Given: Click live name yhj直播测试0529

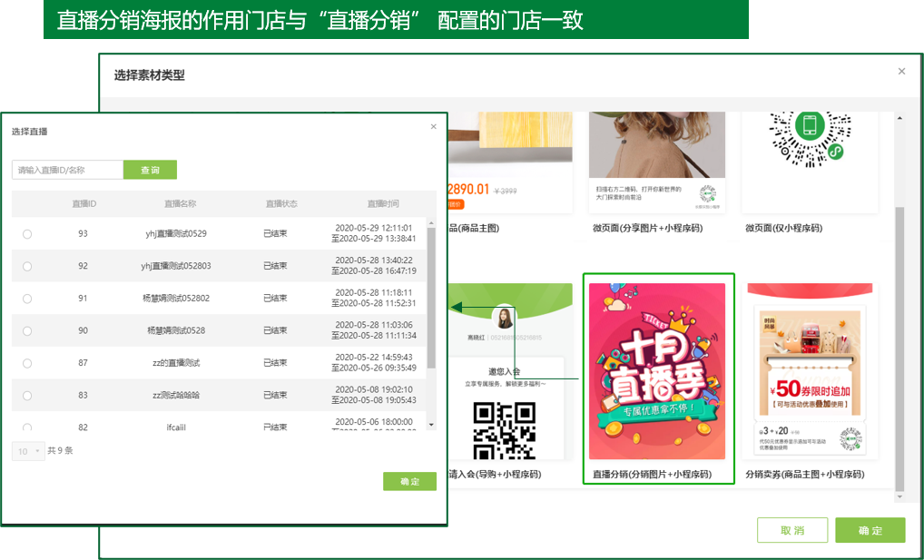Looking at the screenshot, I should [176, 233].
